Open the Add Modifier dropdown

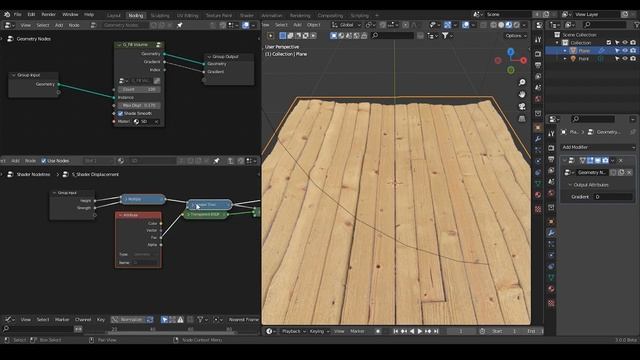click(598, 147)
